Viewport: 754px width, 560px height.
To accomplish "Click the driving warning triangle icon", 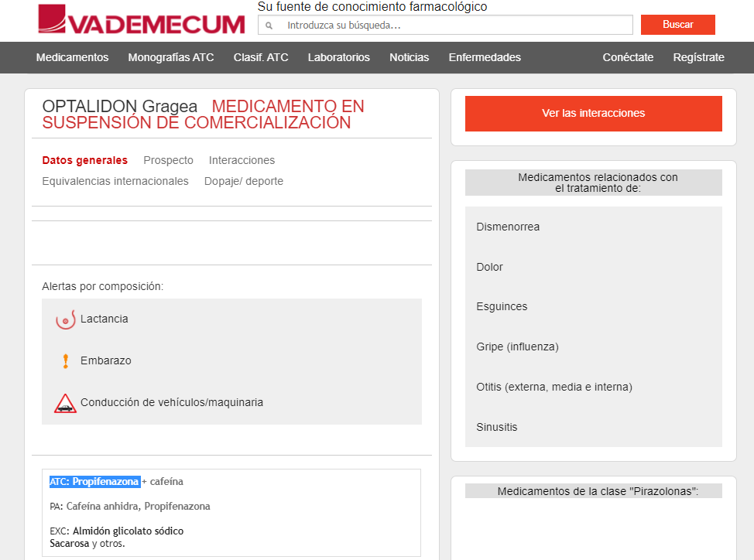I will (x=65, y=404).
